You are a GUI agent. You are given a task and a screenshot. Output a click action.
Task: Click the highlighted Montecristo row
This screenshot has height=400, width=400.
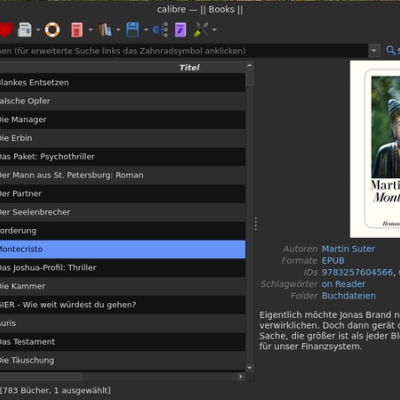click(x=123, y=249)
